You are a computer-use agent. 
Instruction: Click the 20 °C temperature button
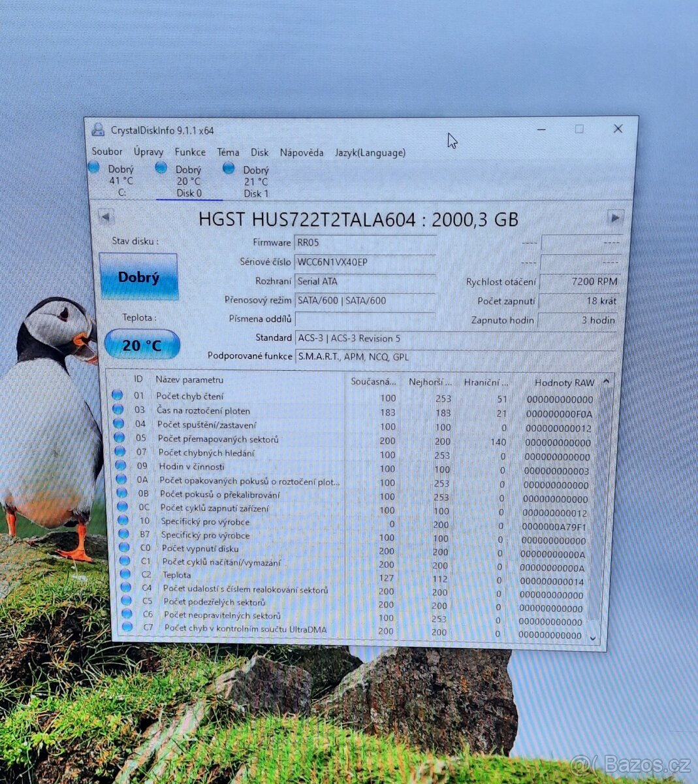(142, 344)
